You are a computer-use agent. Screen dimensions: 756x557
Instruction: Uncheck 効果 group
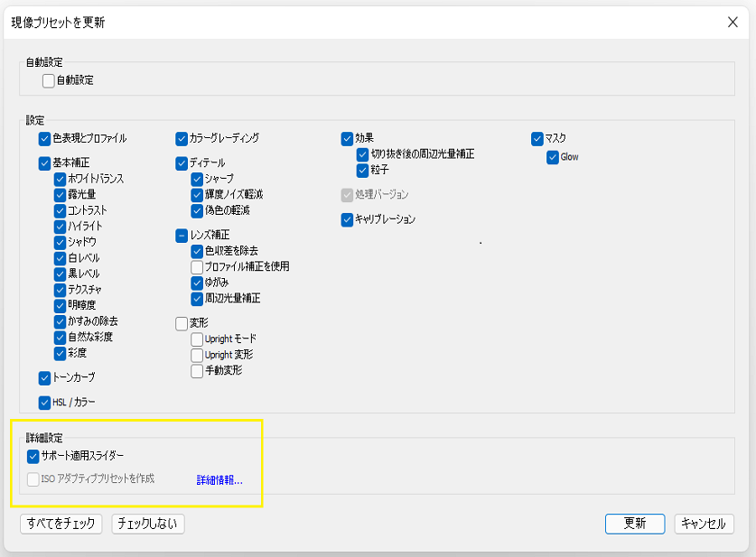347,139
